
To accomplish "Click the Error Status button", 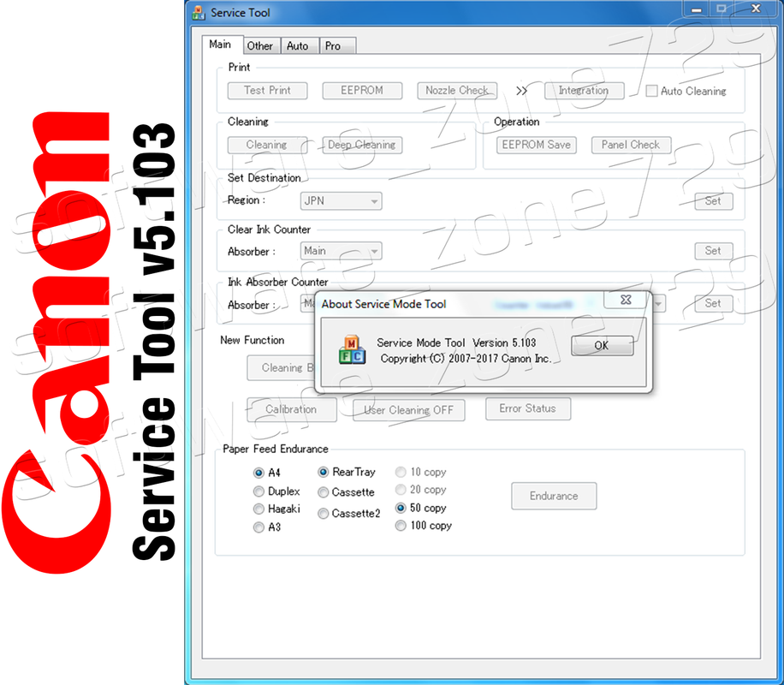I will 528,408.
